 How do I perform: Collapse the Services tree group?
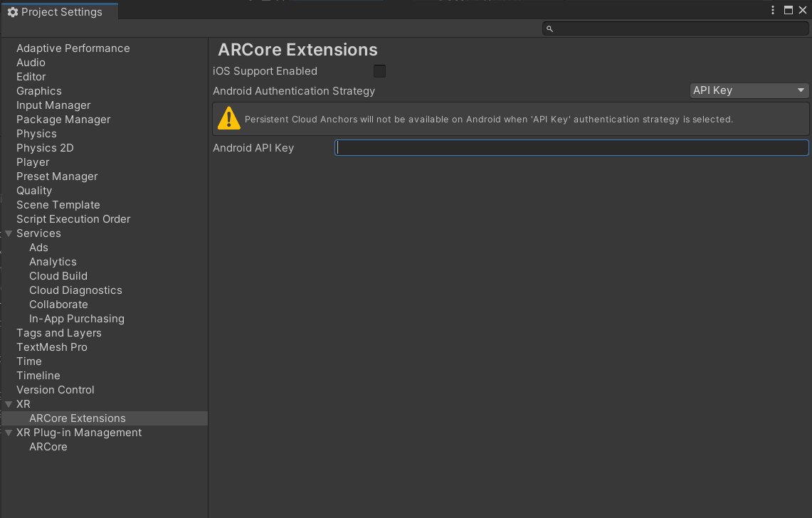click(9, 233)
